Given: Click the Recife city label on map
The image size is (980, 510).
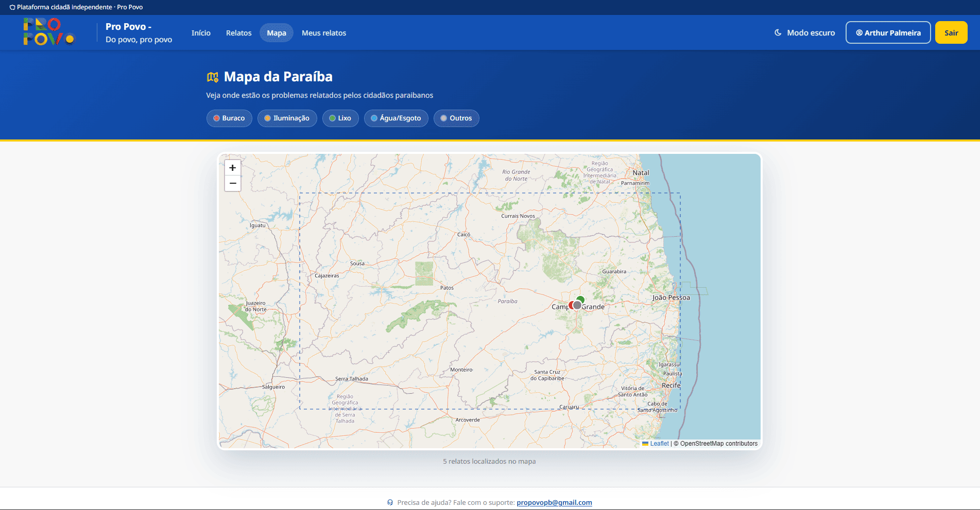Looking at the screenshot, I should click(x=671, y=385).
